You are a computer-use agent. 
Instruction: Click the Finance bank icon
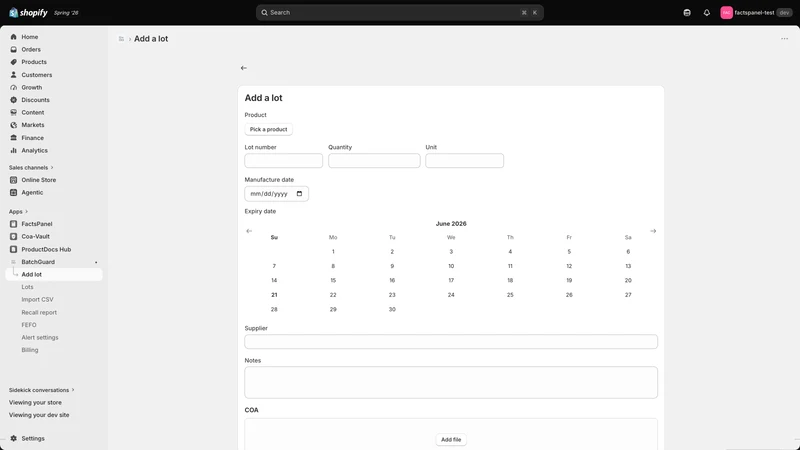[14, 138]
